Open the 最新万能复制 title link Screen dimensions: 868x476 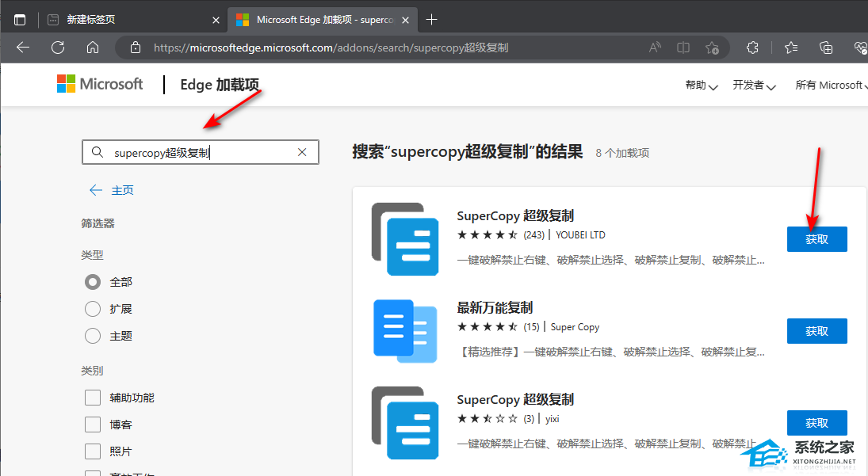point(495,307)
